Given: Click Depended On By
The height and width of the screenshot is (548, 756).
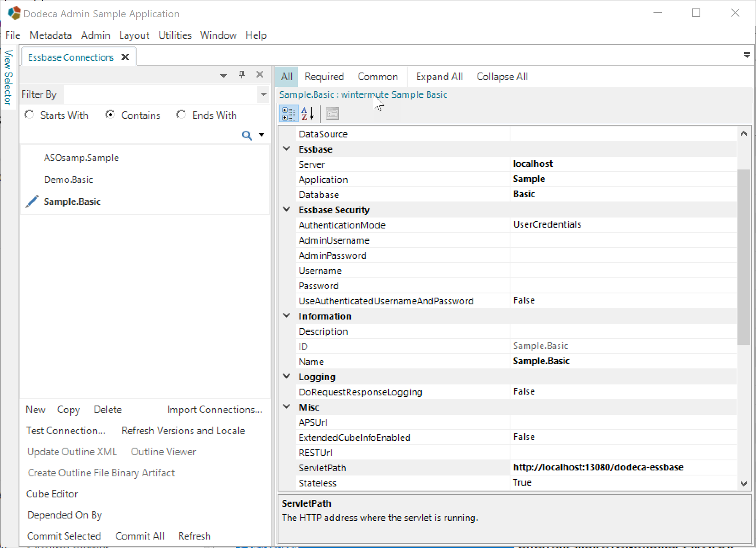Looking at the screenshot, I should pyautogui.click(x=65, y=515).
